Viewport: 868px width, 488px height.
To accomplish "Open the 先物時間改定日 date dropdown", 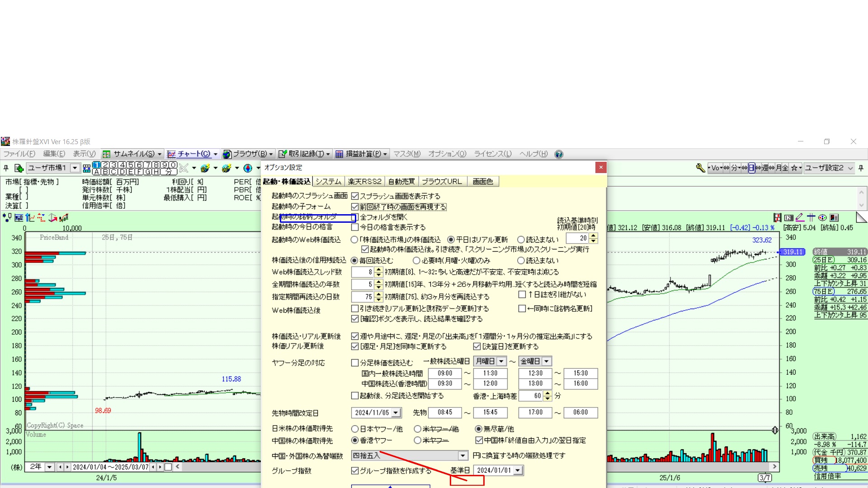I will click(396, 413).
